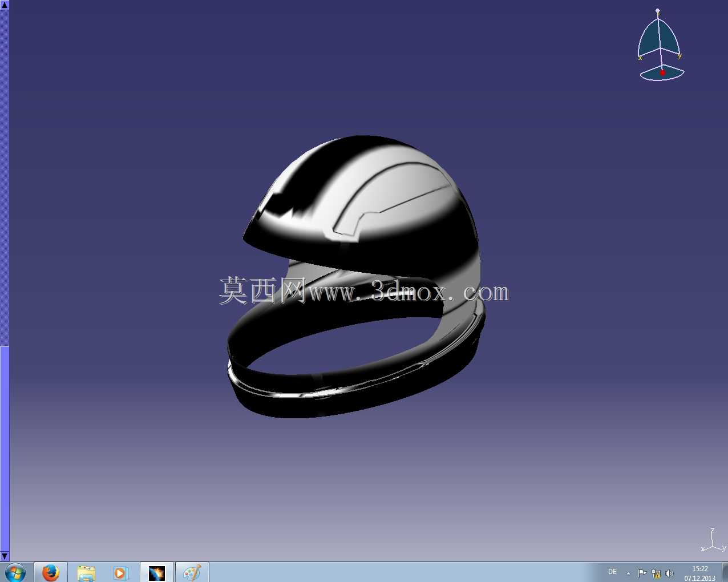Show hidden system tray icons arrow

pyautogui.click(x=628, y=573)
